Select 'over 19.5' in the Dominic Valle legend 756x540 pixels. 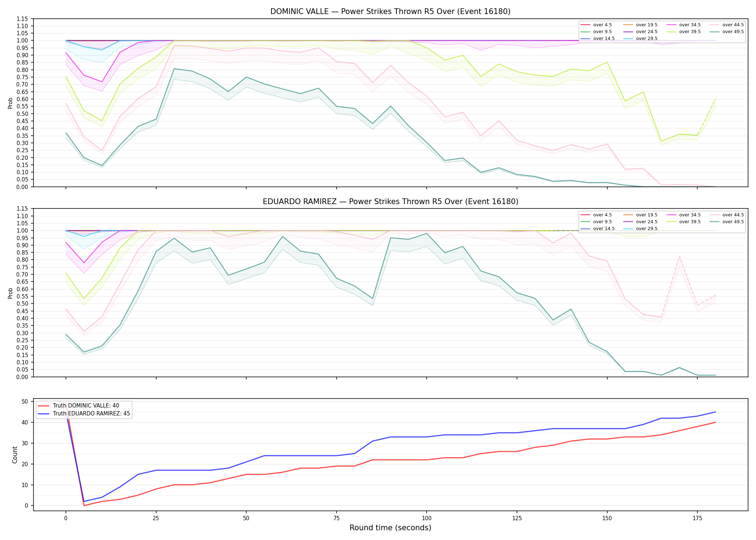tap(647, 25)
